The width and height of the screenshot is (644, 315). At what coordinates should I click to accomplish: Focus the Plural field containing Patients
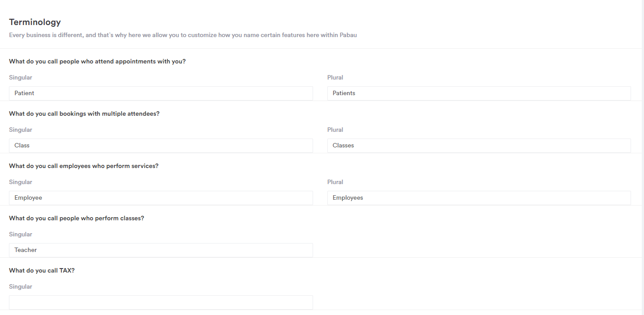pos(479,93)
